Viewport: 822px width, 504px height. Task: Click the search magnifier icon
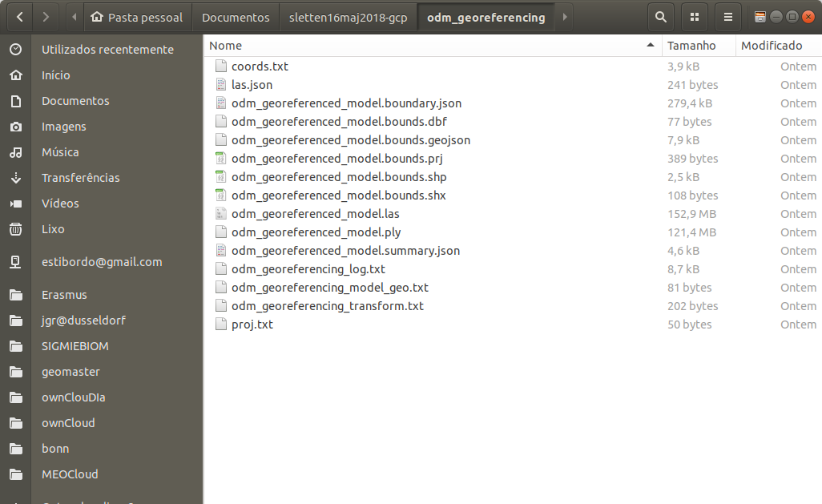[659, 17]
